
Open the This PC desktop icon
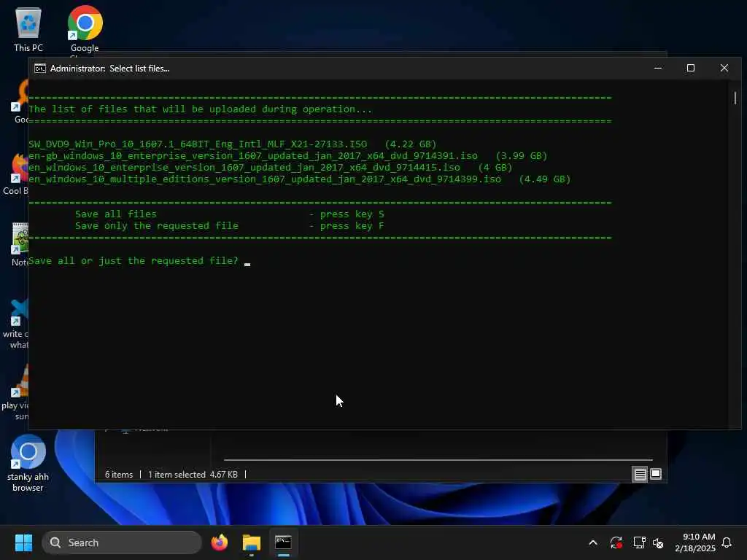click(28, 29)
